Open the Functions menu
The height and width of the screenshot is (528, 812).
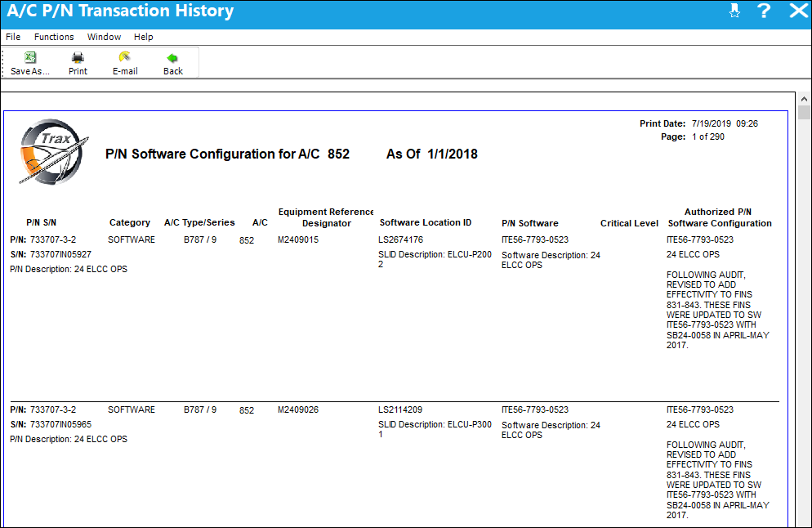pos(54,37)
